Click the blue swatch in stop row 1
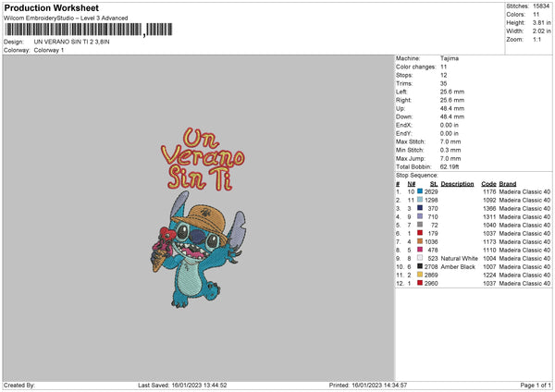 420,191
